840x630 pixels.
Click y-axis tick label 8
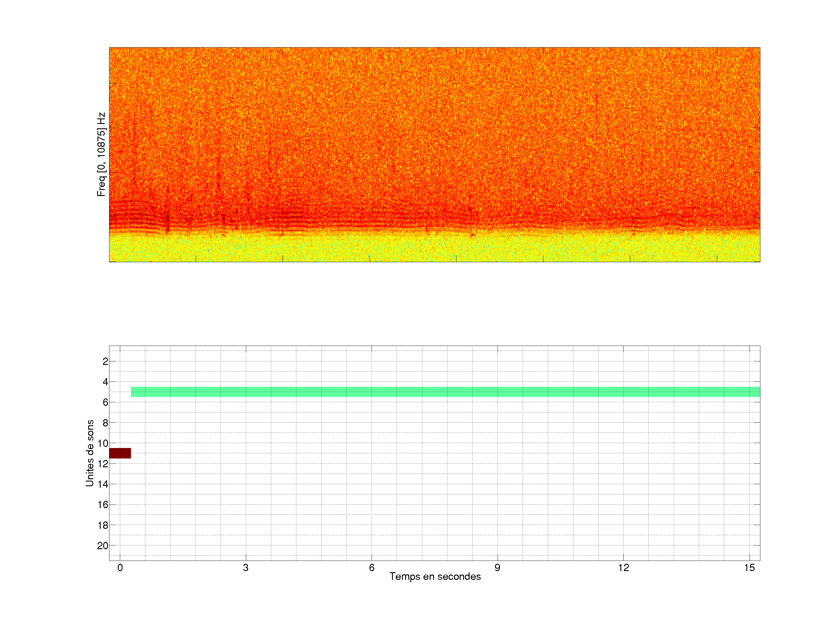tap(105, 423)
